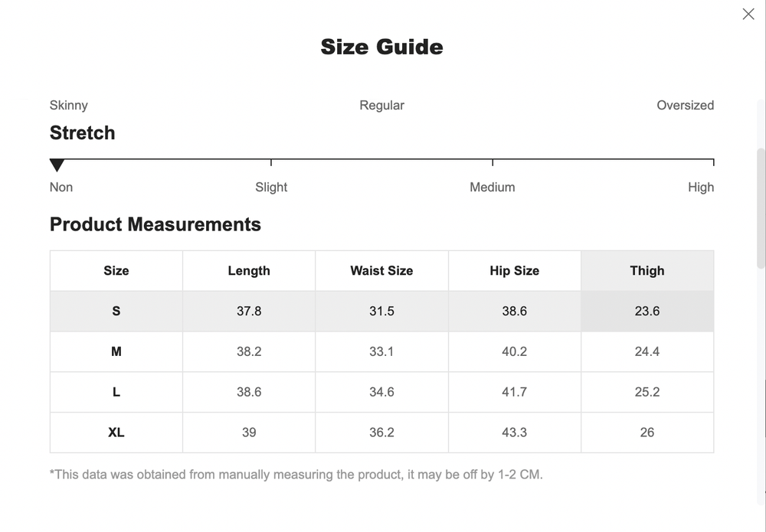766x532 pixels.
Task: Click the Size Guide title
Action: pos(381,47)
